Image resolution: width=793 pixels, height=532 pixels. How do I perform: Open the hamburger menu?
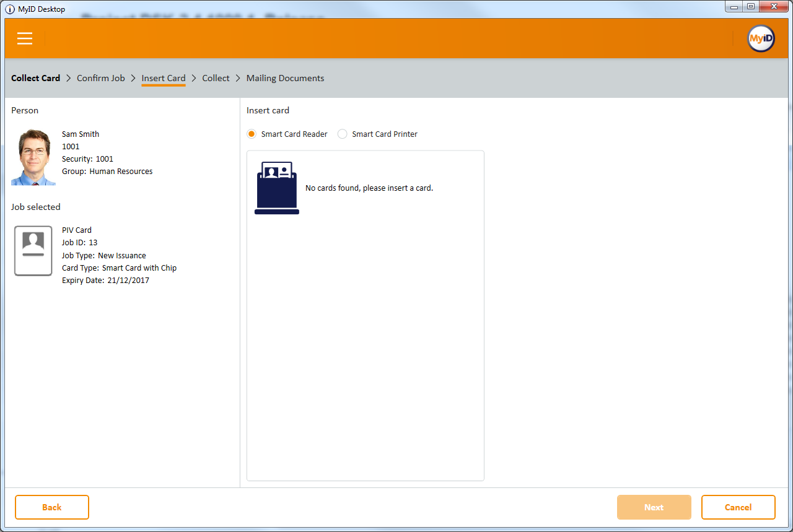25,38
